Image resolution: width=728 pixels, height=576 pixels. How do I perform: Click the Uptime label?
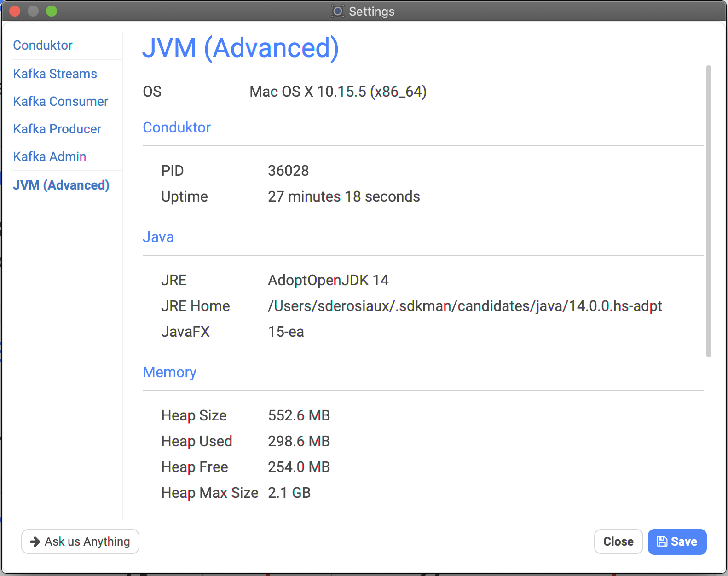tap(185, 196)
